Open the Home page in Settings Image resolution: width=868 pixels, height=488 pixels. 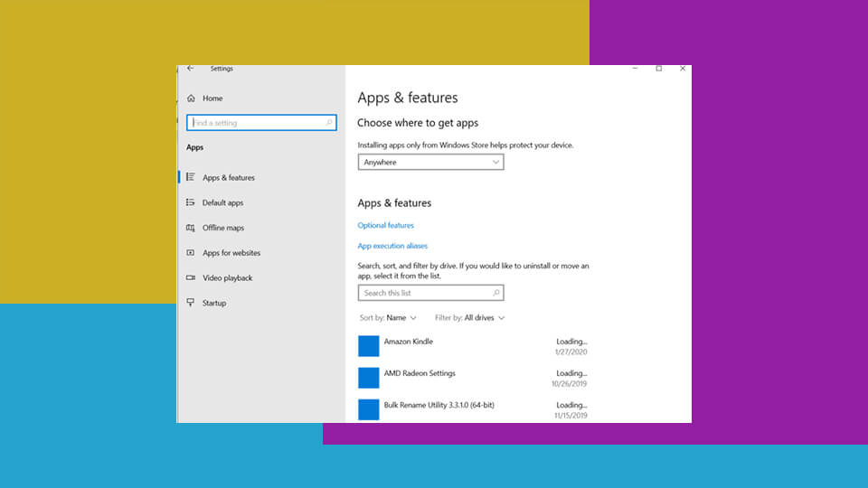[212, 98]
